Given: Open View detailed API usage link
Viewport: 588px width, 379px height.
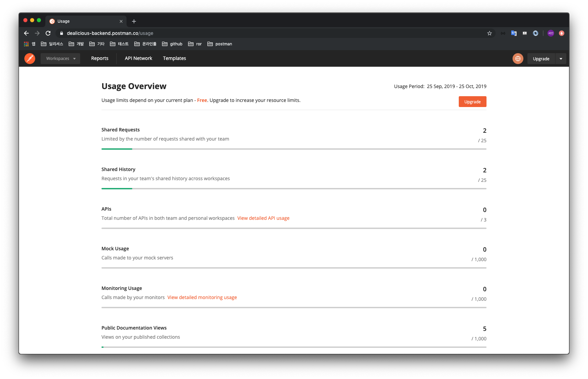Looking at the screenshot, I should tap(263, 218).
